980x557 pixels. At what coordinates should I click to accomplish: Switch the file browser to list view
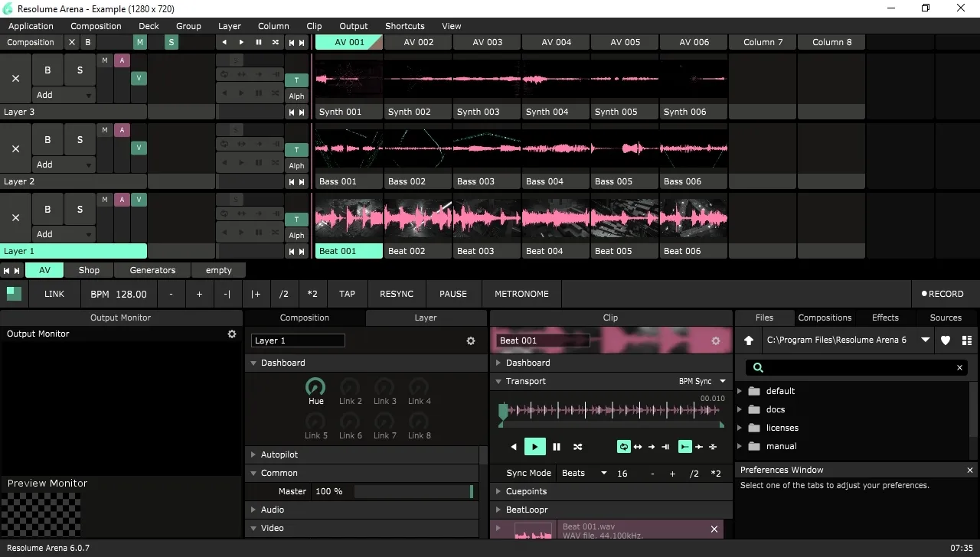[967, 340]
